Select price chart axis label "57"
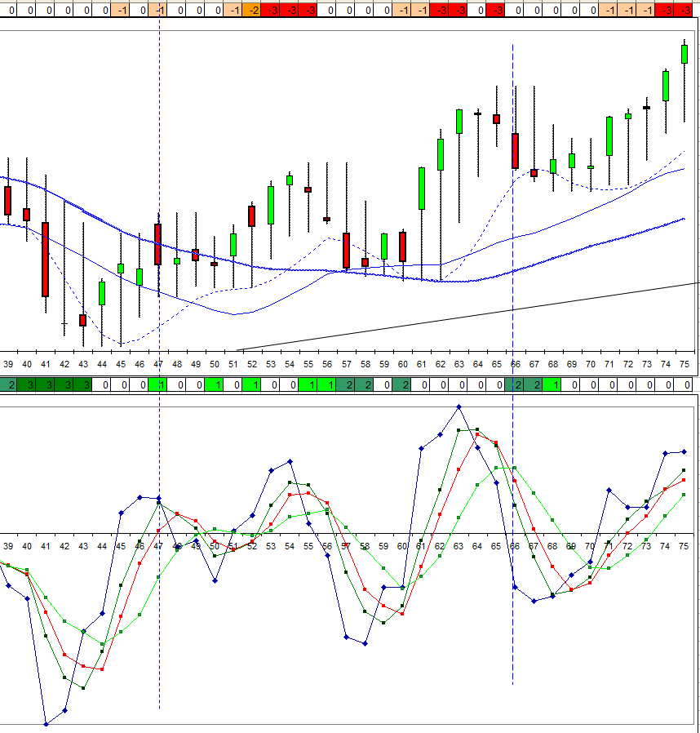 (346, 364)
